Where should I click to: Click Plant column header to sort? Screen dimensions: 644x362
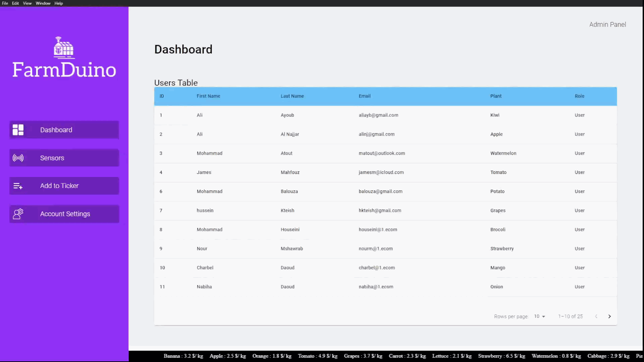pyautogui.click(x=496, y=96)
